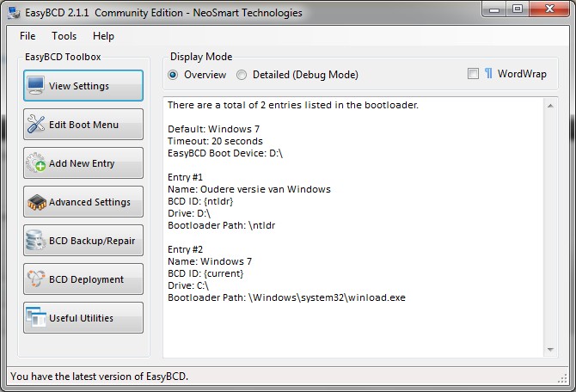Click the scrollbar up arrow
This screenshot has height=392, width=576.
pyautogui.click(x=550, y=106)
